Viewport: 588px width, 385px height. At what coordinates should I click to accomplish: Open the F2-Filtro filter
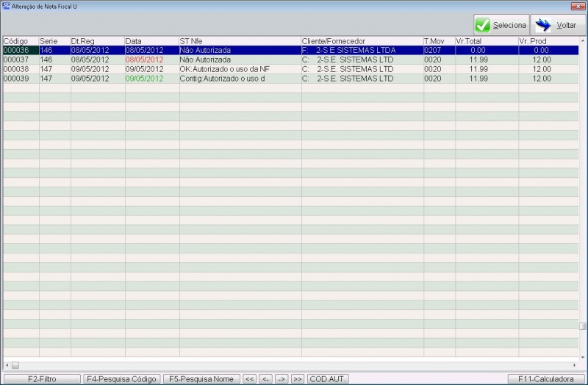[x=43, y=379]
